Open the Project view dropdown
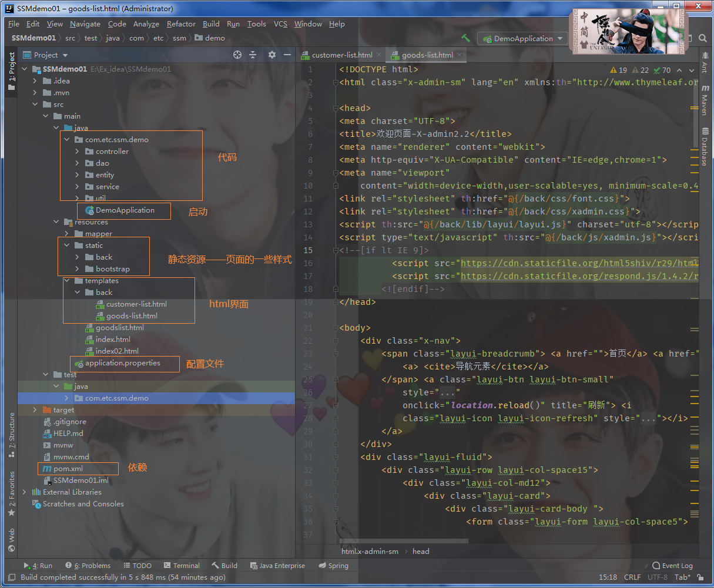Screen dimensions: 714x588 point(46,55)
